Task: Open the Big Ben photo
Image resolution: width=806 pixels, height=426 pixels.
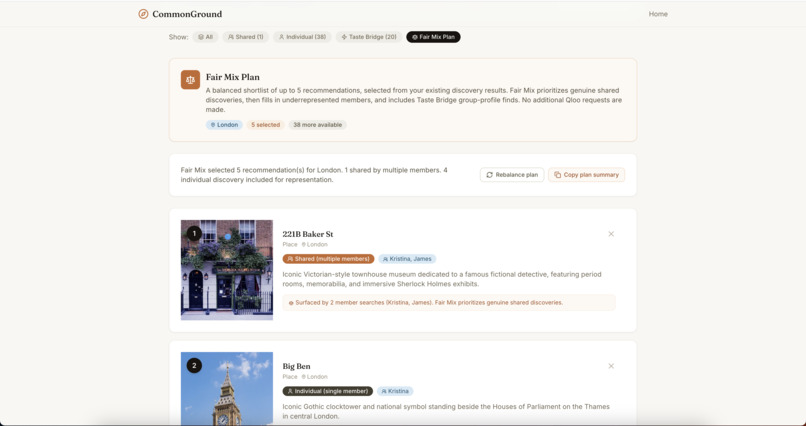Action: (227, 388)
